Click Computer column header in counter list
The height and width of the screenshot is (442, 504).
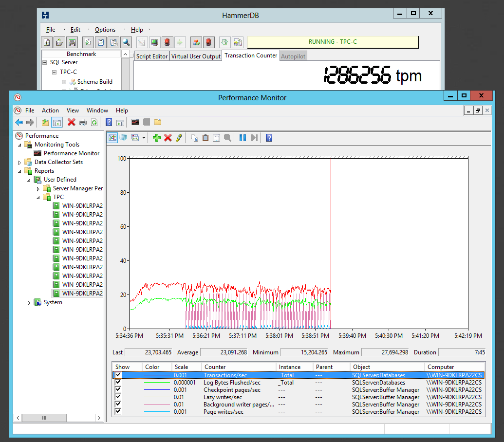pos(454,367)
